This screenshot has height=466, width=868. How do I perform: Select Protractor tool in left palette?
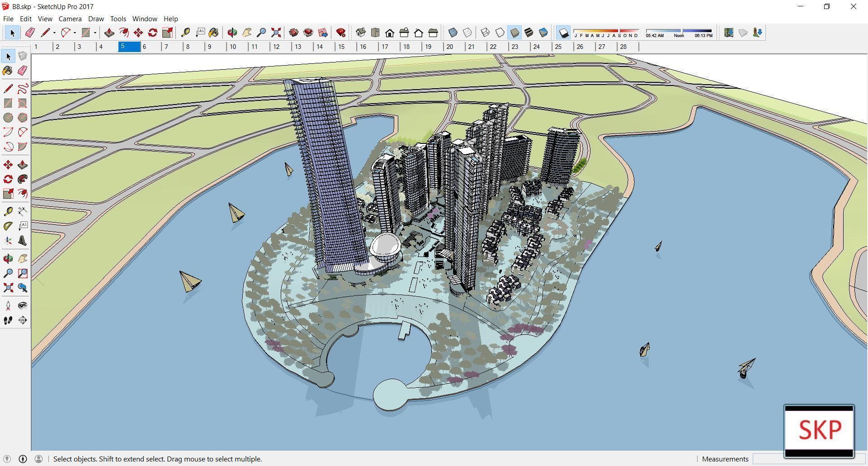[8, 226]
